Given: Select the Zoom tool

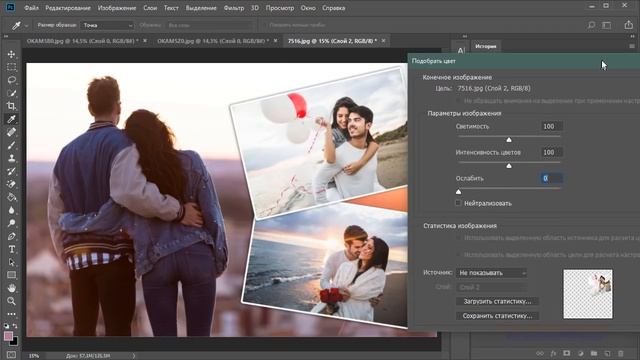Looking at the screenshot, I should [x=11, y=301].
